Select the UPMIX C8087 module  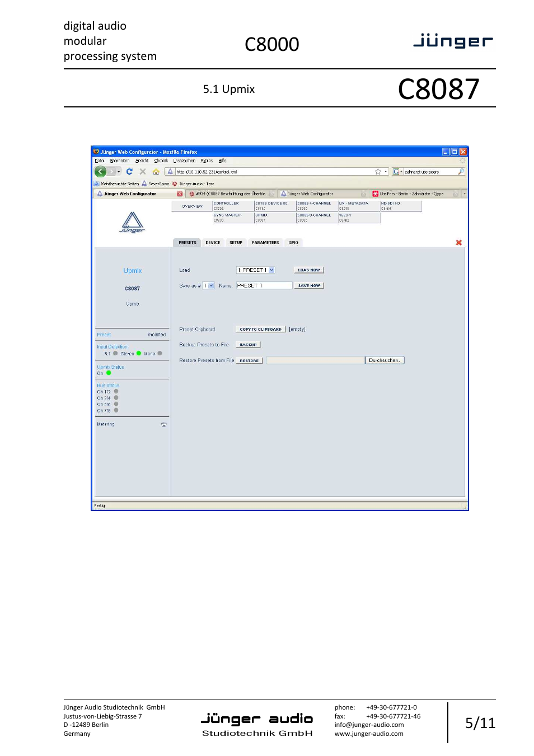(x=275, y=218)
